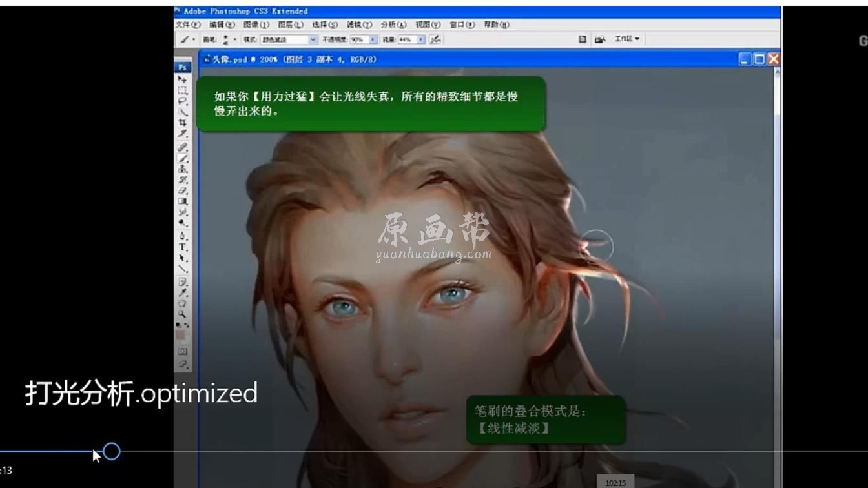Select the Notes tool
868x488 pixels.
(183, 283)
